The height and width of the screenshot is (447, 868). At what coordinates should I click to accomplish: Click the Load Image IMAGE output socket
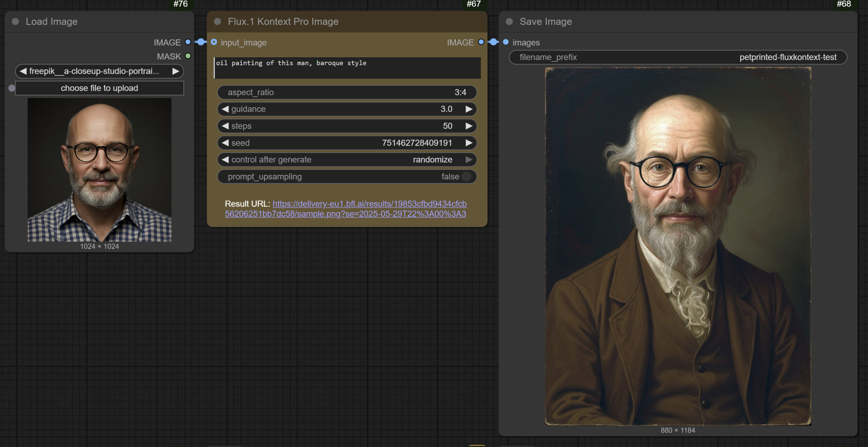[188, 42]
